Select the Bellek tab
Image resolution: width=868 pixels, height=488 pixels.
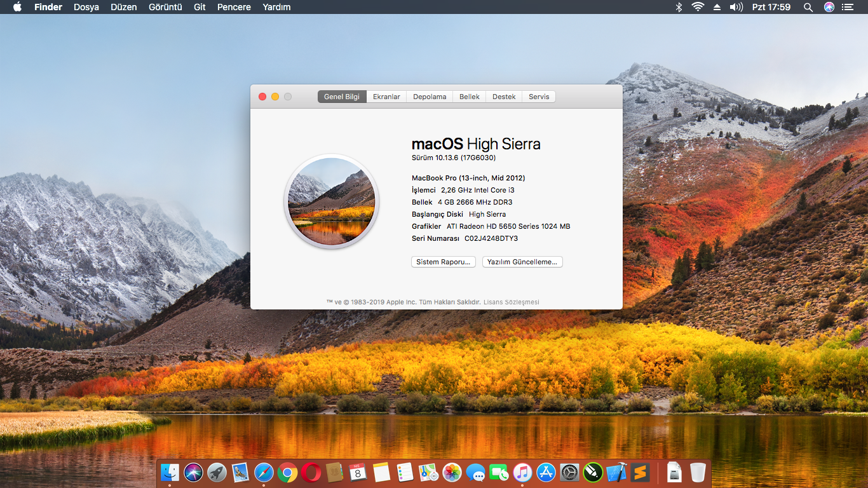[470, 97]
